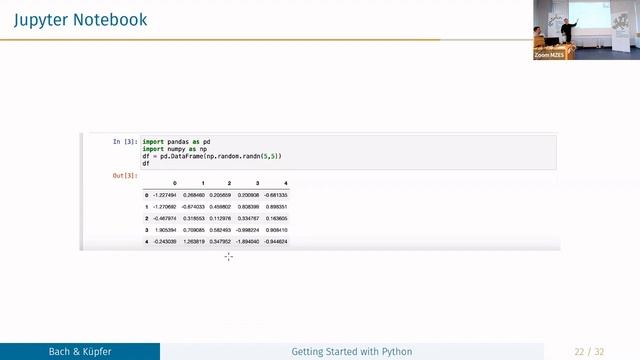Click the cell value 1.263819 in row 4
Screen dimensions: 640x360
194,242
